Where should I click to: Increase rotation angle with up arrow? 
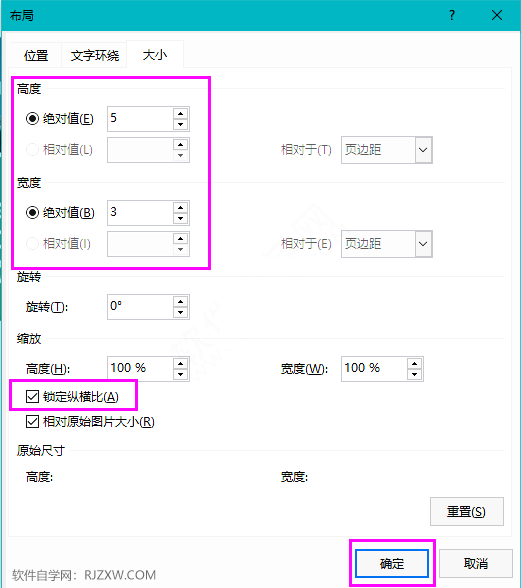click(x=180, y=302)
